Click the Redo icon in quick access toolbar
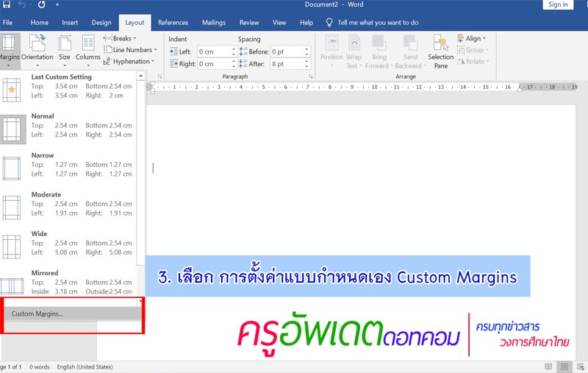This screenshot has width=588, height=373. click(x=41, y=4)
